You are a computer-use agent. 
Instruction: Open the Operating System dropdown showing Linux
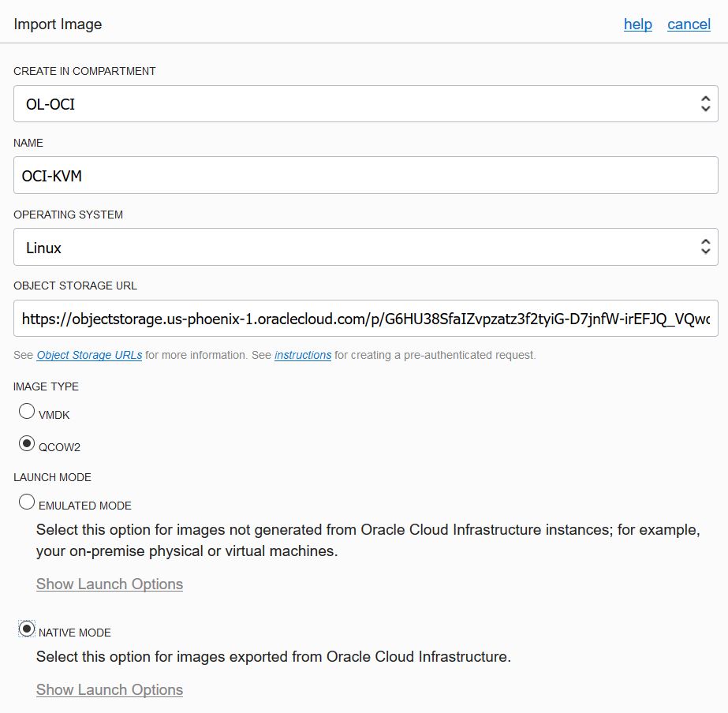[x=355, y=248]
